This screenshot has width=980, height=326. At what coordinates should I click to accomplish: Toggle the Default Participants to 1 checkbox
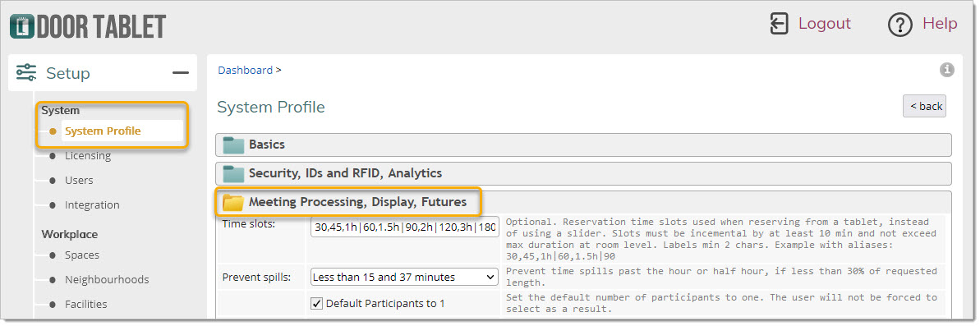[317, 304]
